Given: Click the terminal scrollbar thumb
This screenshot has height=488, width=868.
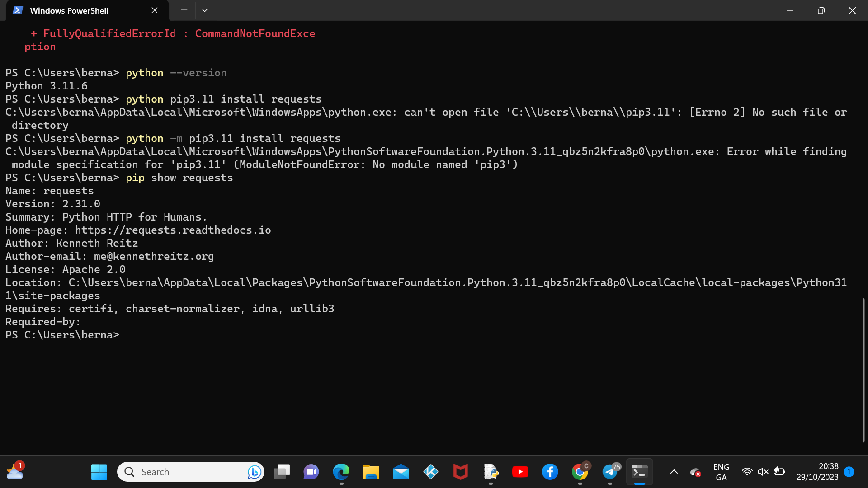Looking at the screenshot, I should pos(863,370).
